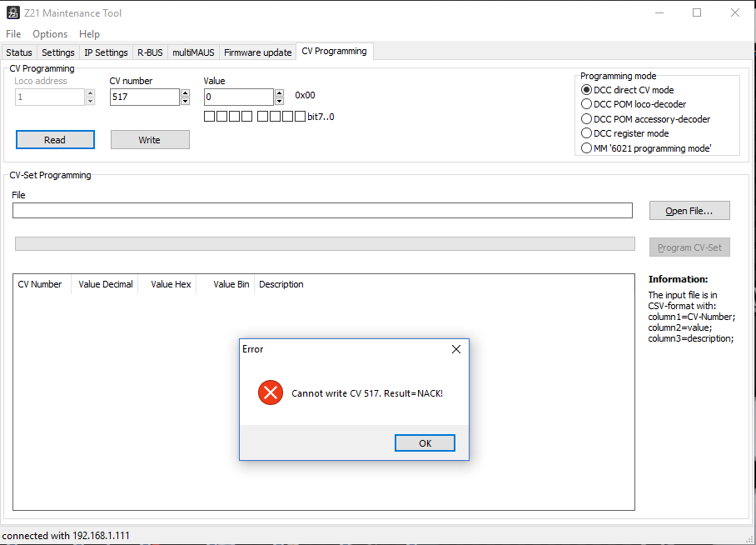
Task: Click the red error icon in dialog
Action: pyautogui.click(x=271, y=392)
